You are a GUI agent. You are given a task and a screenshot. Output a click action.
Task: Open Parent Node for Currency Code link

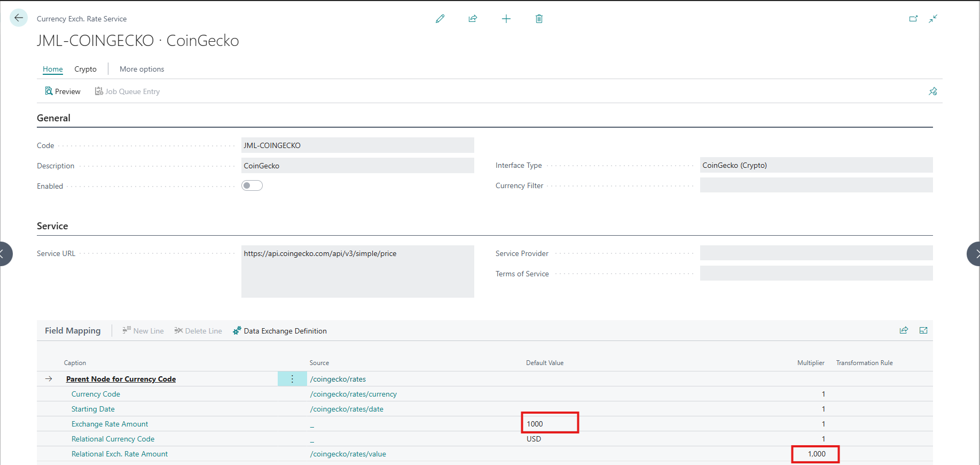pyautogui.click(x=121, y=379)
